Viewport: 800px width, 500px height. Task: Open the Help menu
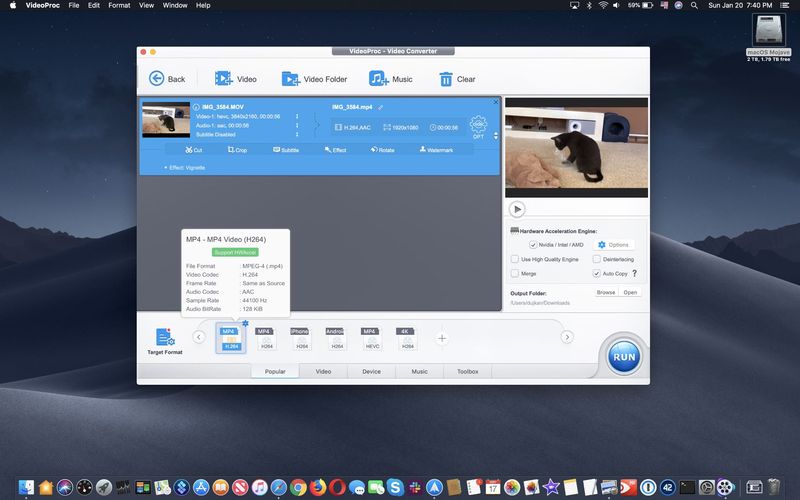click(x=203, y=5)
